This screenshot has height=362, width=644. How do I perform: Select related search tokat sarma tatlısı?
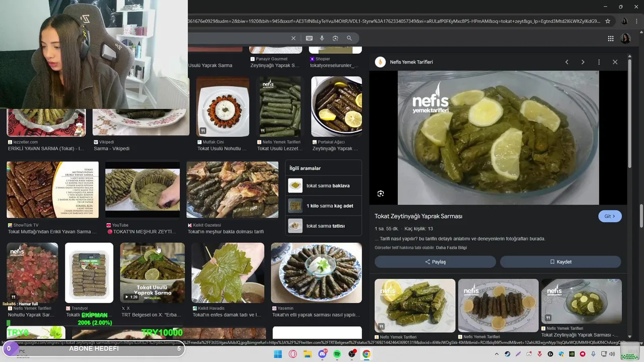(x=324, y=226)
